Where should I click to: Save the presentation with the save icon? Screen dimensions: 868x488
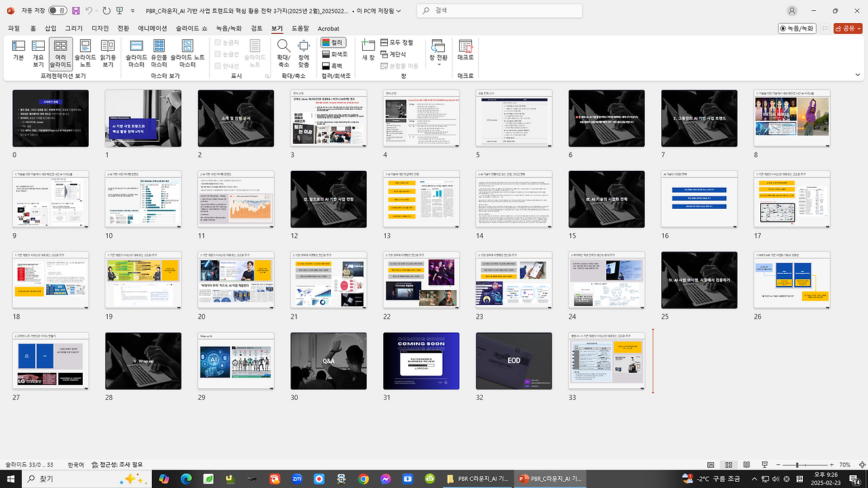pyautogui.click(x=76, y=11)
